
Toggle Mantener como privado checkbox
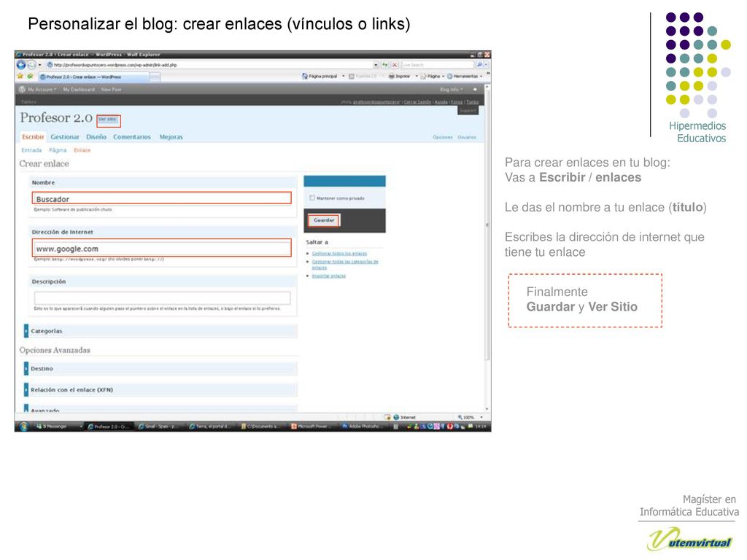[x=312, y=198]
